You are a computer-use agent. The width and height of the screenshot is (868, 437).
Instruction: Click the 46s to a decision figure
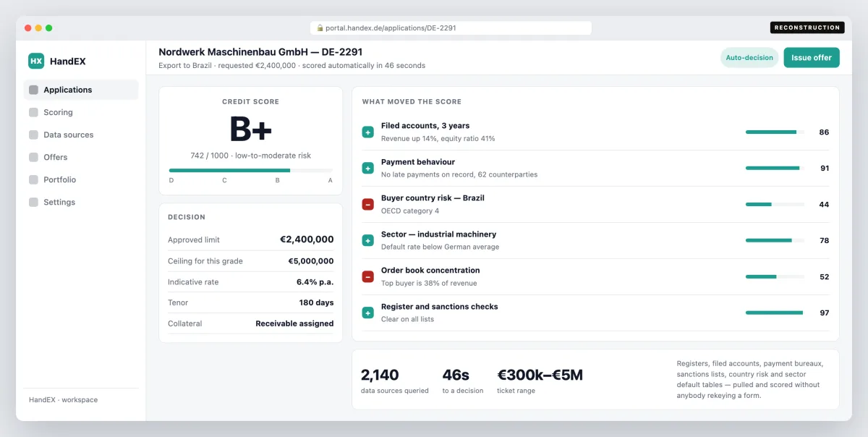point(456,376)
